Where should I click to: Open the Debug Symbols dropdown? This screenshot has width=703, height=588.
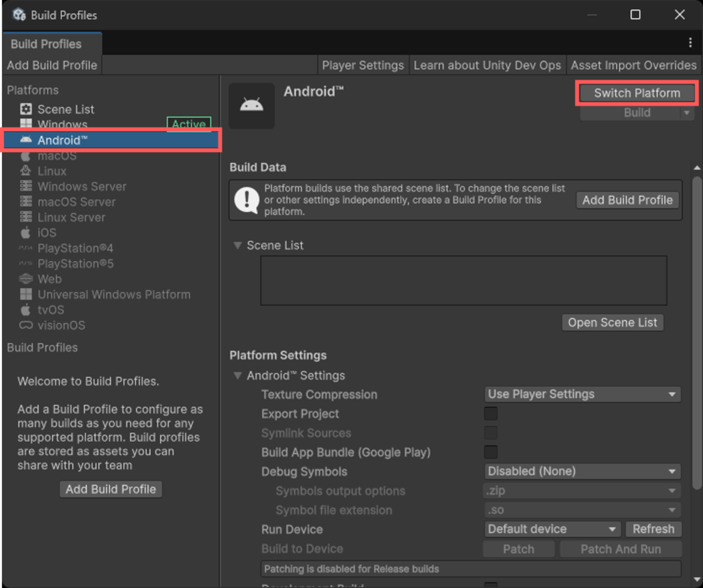point(582,471)
